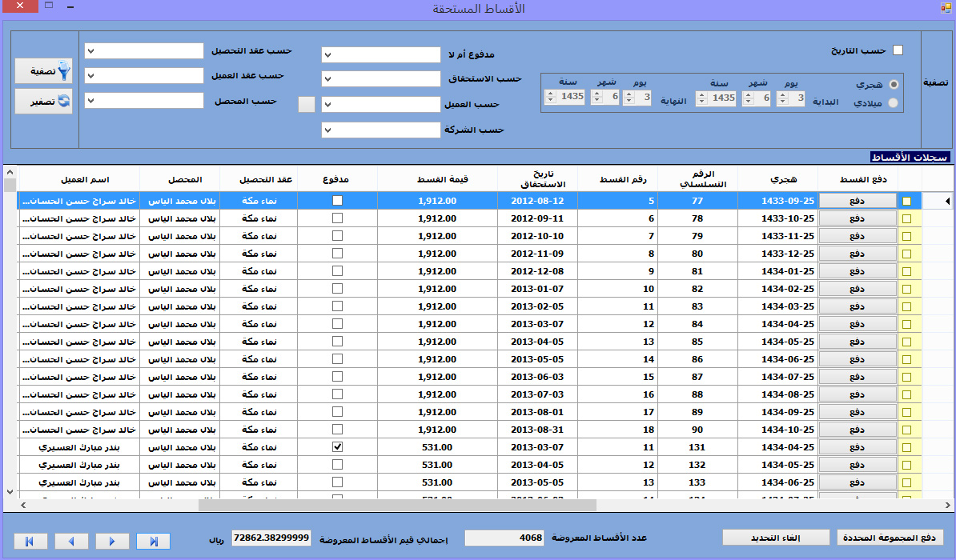Click the تصفير reset button with refresh icon

pos(43,102)
